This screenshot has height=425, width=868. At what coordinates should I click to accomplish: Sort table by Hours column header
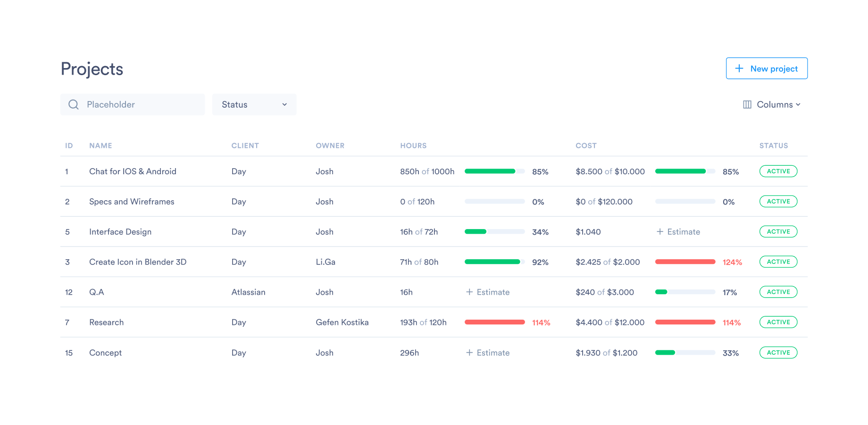pyautogui.click(x=413, y=145)
